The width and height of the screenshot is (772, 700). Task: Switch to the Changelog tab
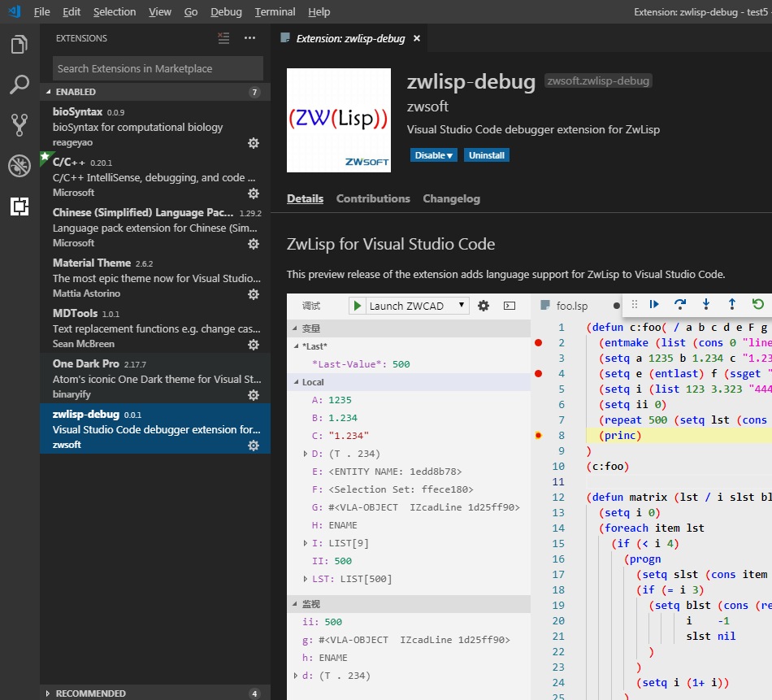(451, 198)
